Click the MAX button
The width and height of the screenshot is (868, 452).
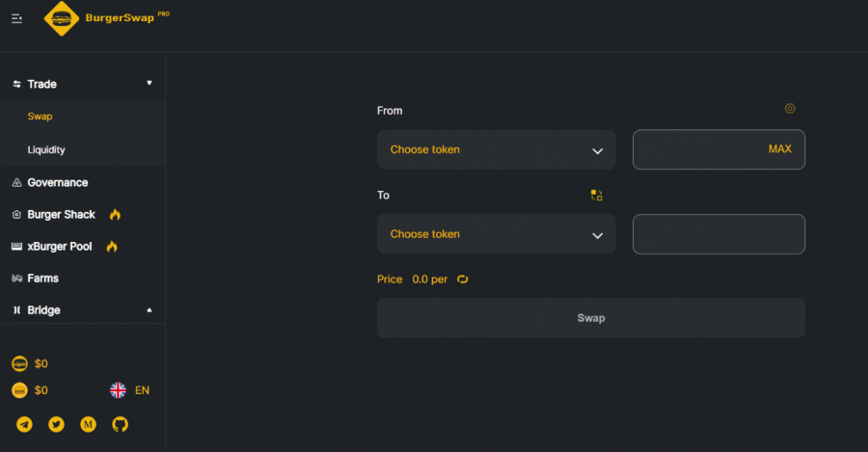tap(780, 148)
